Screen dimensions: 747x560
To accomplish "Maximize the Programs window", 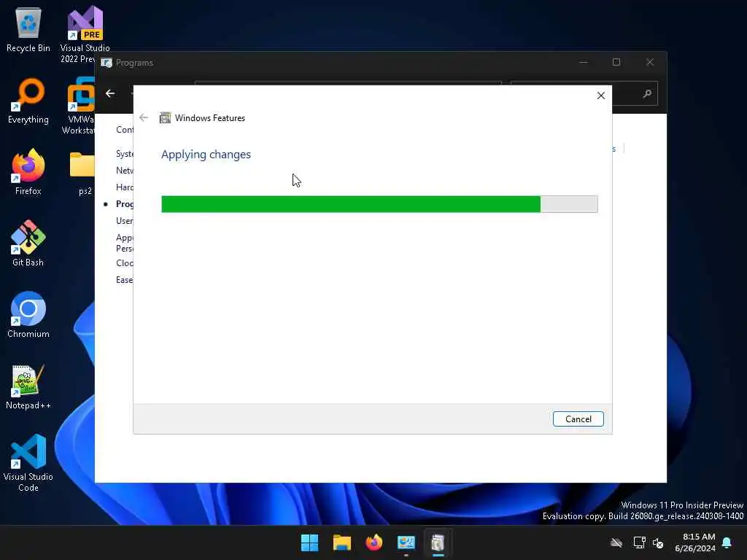I will pyautogui.click(x=616, y=63).
